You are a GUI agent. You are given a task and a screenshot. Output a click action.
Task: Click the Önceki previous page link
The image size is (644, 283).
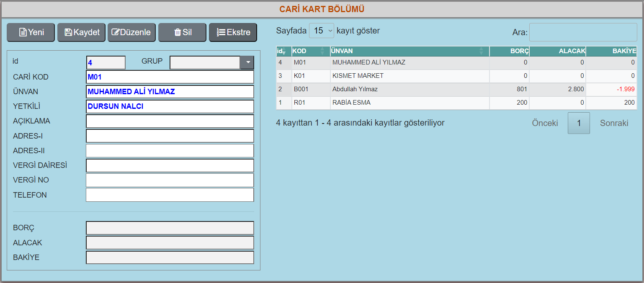pos(545,123)
